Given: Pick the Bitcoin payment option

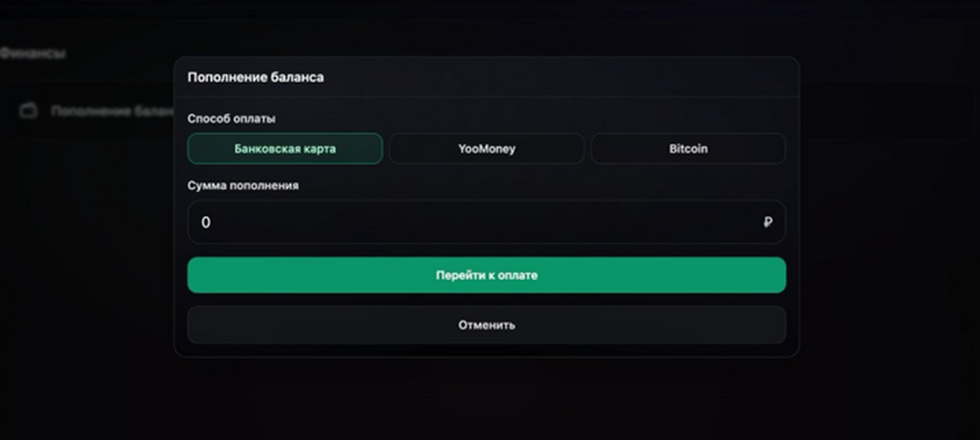Looking at the screenshot, I should (x=687, y=149).
